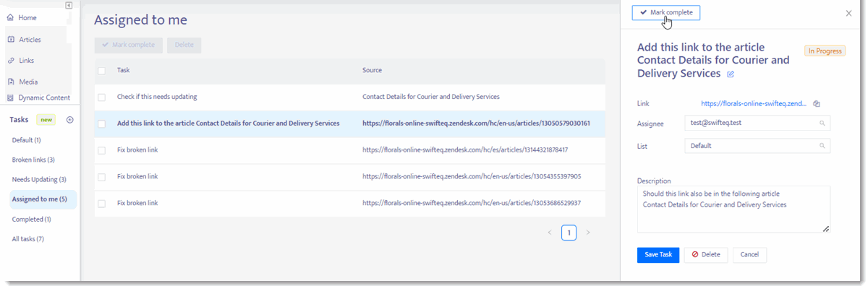Screen dimensions: 868x286
Task: Click the Dynamic Content icon
Action: coord(11,97)
